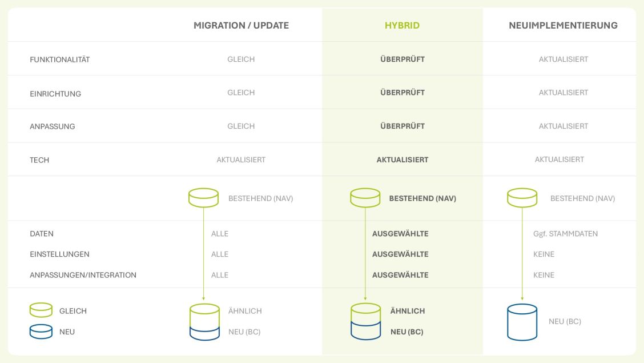Select the green GLEICH legend cylinder icon
This screenshot has height=363, width=644.
point(41,310)
